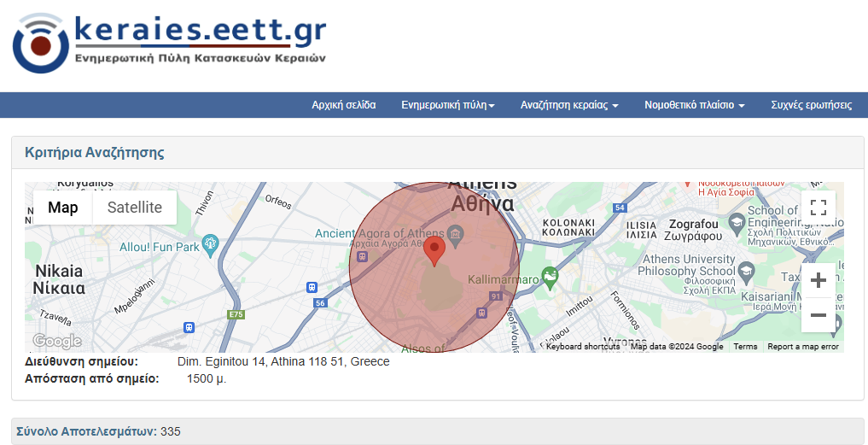Click the Απόσταση από σημείο label

click(x=92, y=378)
